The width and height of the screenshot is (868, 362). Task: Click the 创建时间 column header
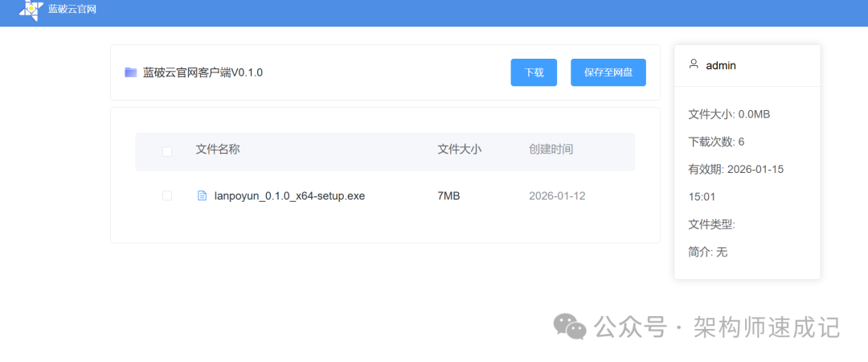tap(551, 149)
